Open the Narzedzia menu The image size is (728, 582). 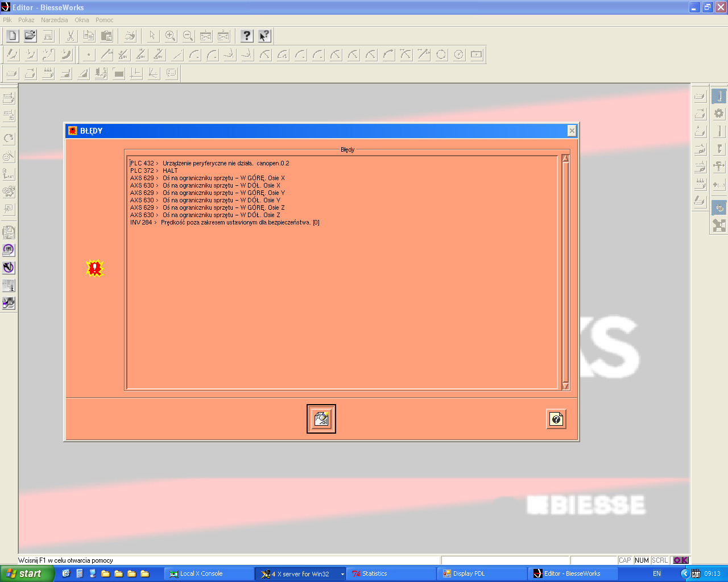[x=55, y=20]
